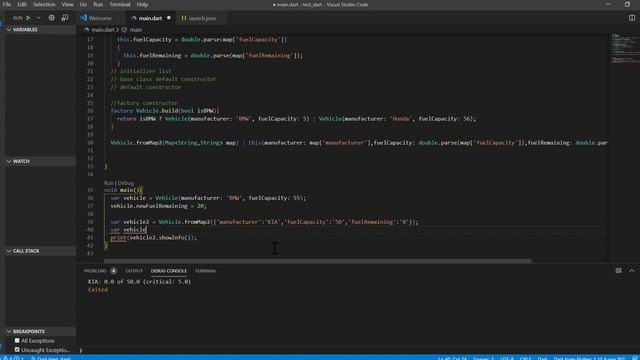Click the Spaces indentation indicator in status bar
640x360 pixels.
pos(484,358)
